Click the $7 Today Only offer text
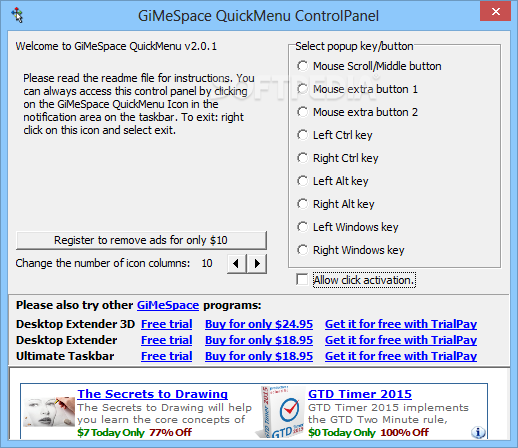Image resolution: width=518 pixels, height=448 pixels. (111, 432)
